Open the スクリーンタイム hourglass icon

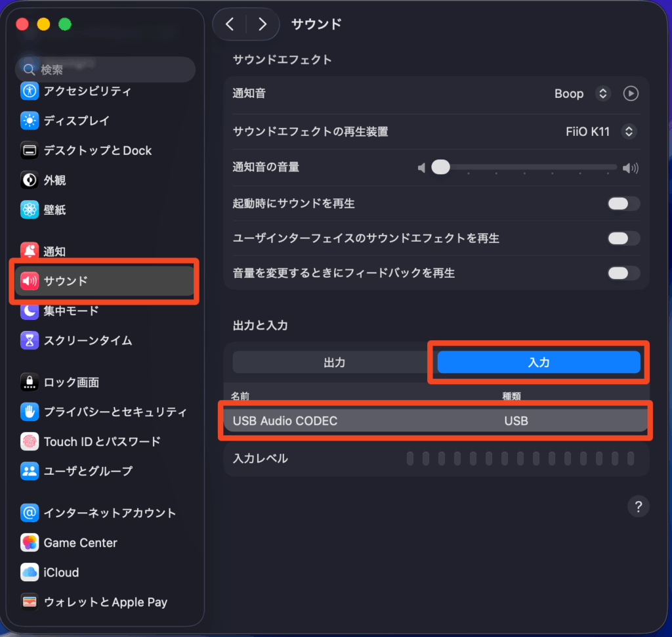[30, 340]
